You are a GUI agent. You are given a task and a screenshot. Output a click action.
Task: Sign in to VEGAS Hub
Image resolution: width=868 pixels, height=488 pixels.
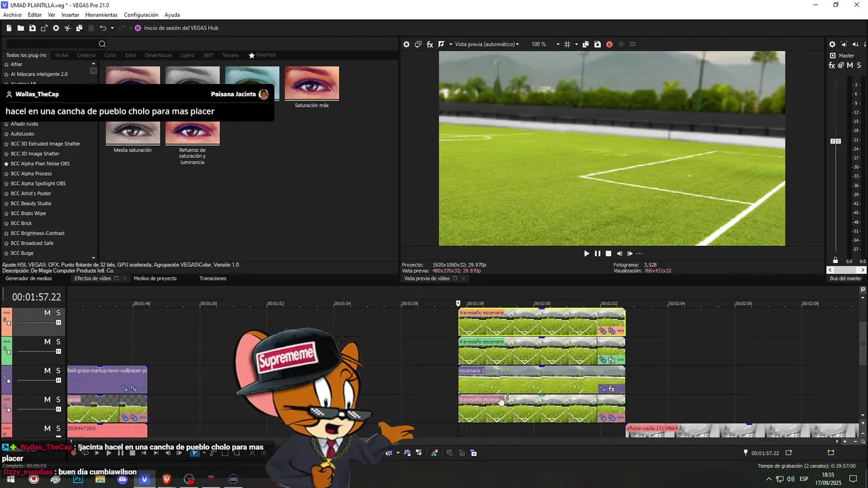pos(176,28)
